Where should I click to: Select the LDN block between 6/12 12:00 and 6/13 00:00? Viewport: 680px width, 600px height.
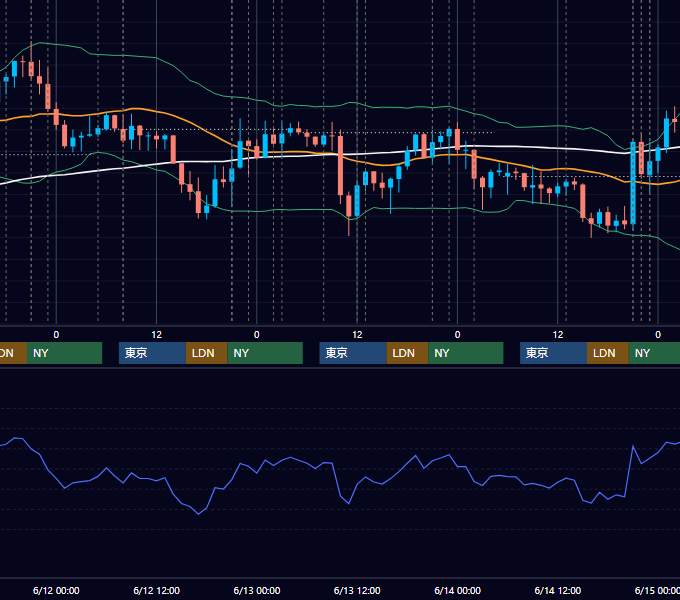point(206,353)
